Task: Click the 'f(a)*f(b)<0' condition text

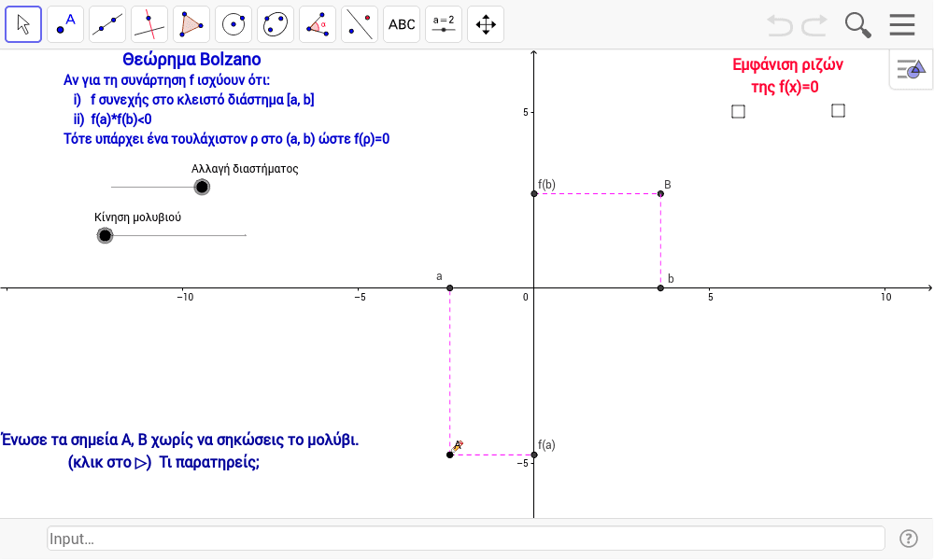Action: 120,119
